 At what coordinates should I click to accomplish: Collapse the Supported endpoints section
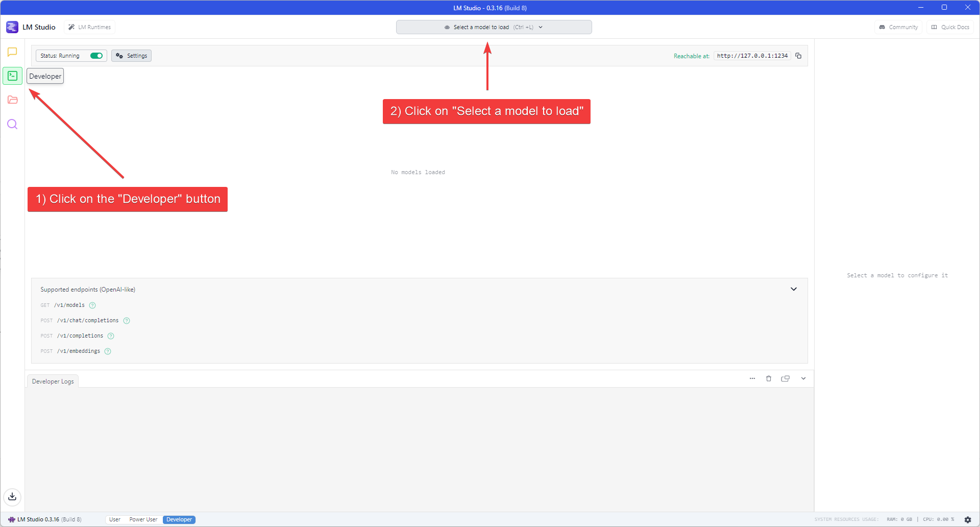tap(794, 289)
